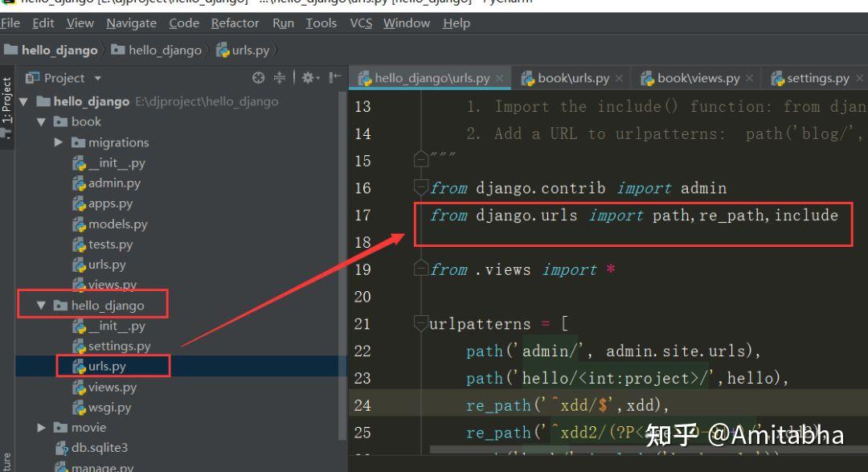The image size is (868, 472).
Task: Click the 'urlpatterns' text on line 21
Action: tap(480, 323)
